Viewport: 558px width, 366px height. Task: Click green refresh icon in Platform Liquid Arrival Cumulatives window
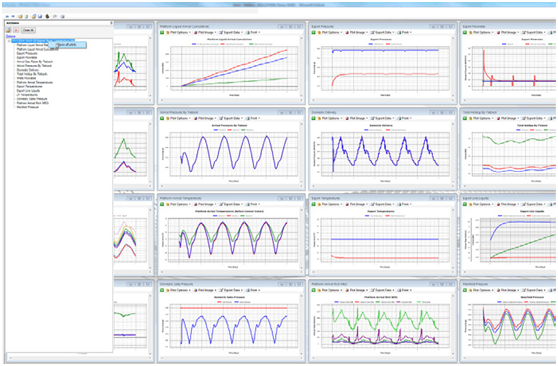(x=162, y=32)
